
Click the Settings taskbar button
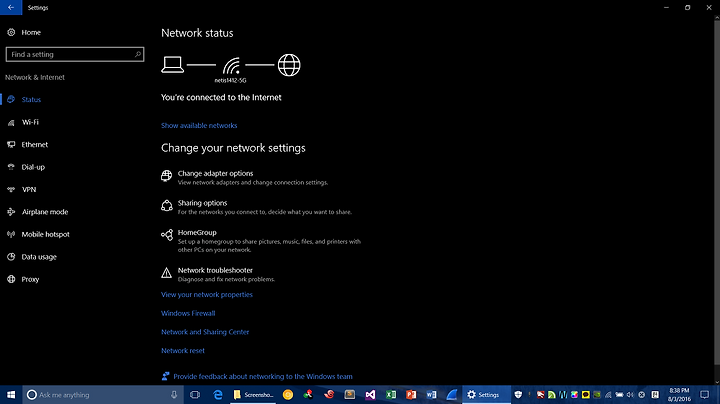[x=486, y=395]
